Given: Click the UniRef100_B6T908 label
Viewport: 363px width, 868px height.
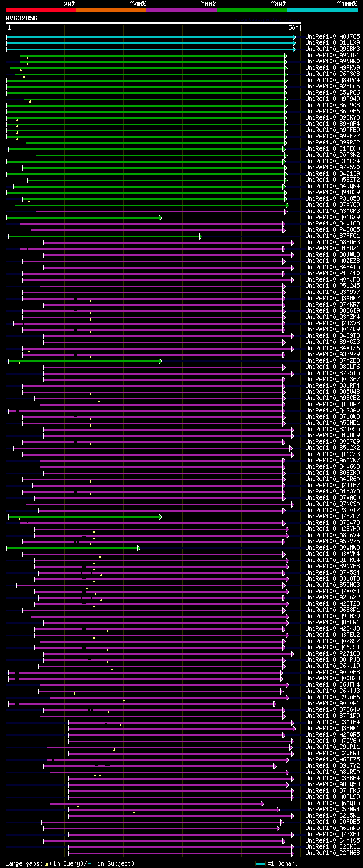Looking at the screenshot, I should click(x=332, y=105).
